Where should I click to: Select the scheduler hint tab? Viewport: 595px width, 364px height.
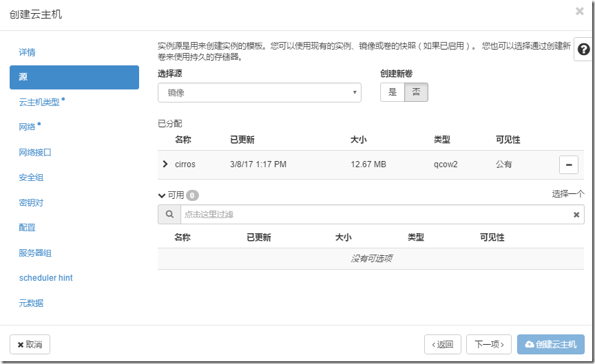[46, 278]
